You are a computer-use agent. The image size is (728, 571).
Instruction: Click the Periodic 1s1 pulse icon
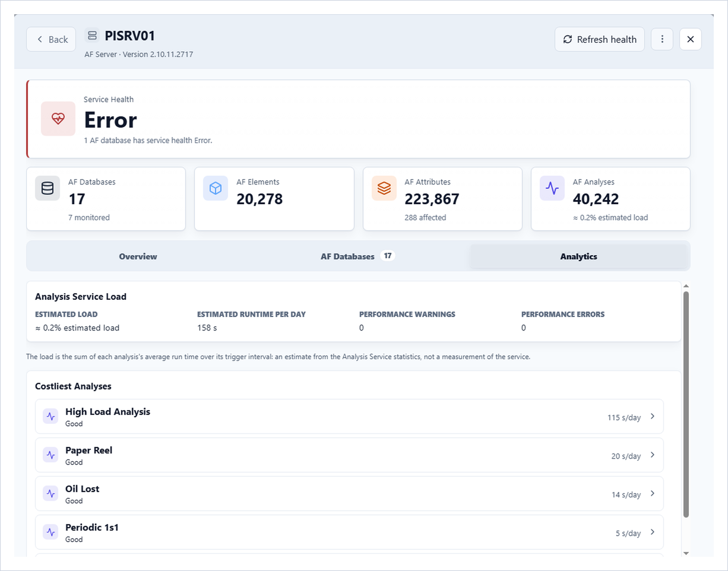point(50,532)
